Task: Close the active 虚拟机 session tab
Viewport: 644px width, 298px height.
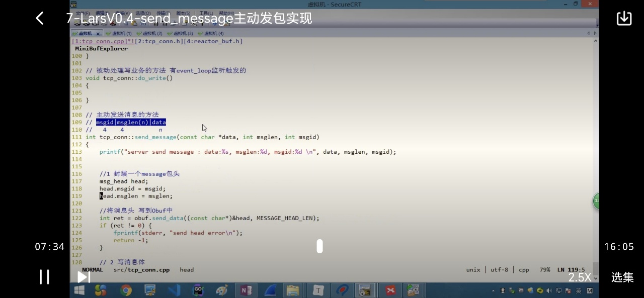Action: pos(98,34)
